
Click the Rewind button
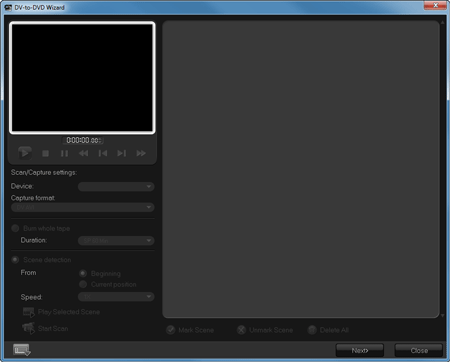pyautogui.click(x=83, y=153)
